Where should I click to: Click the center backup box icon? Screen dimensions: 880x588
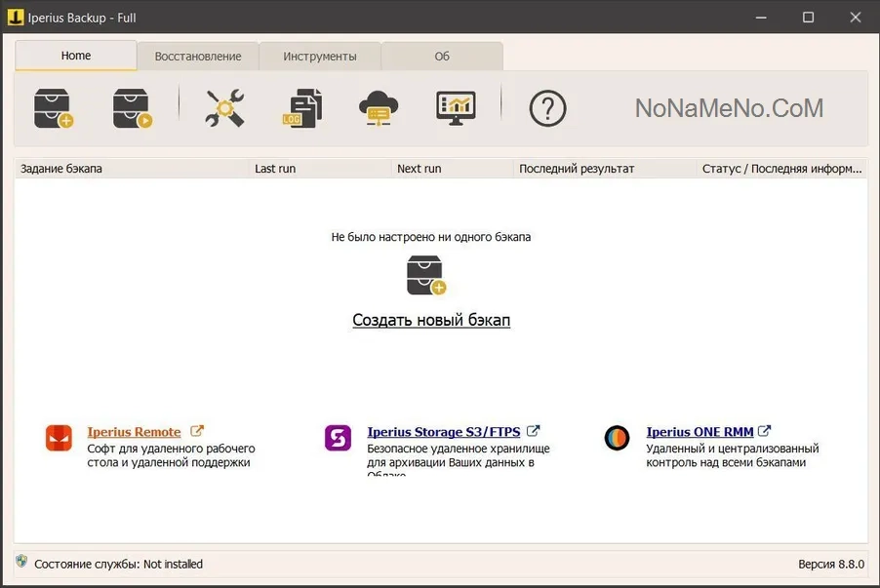click(x=426, y=276)
